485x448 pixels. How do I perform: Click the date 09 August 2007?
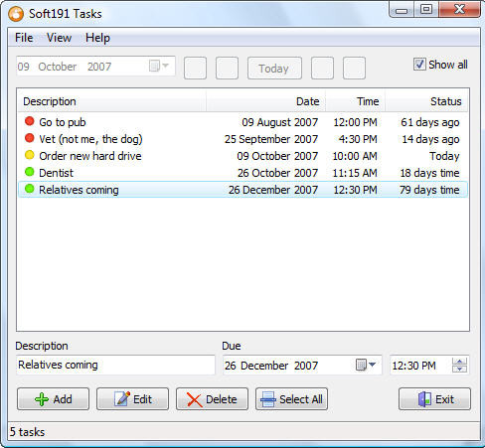click(x=280, y=122)
